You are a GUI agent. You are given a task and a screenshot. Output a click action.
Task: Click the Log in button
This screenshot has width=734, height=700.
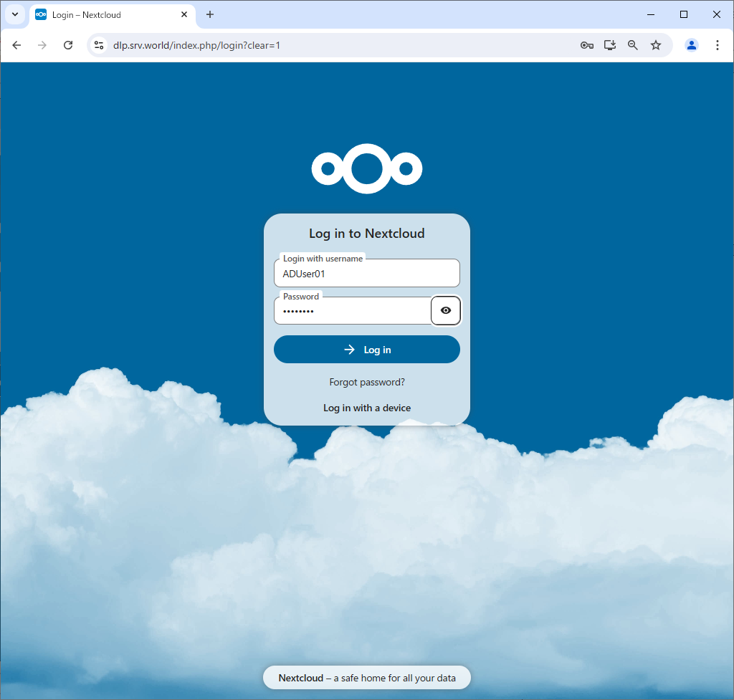(x=366, y=350)
